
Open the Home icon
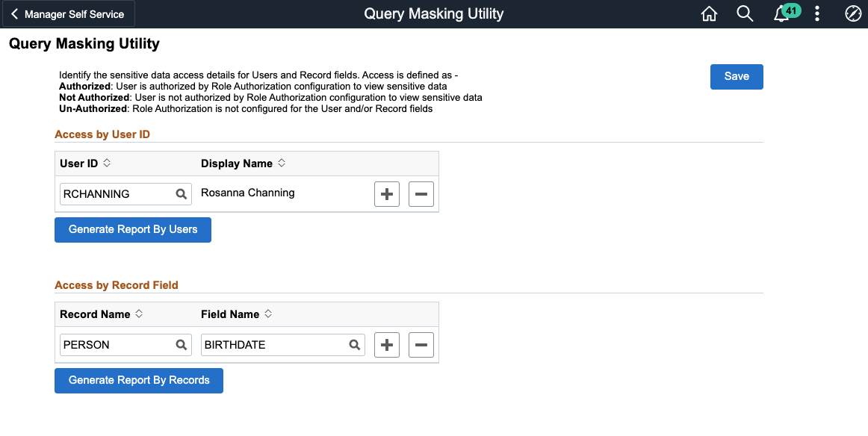709,14
